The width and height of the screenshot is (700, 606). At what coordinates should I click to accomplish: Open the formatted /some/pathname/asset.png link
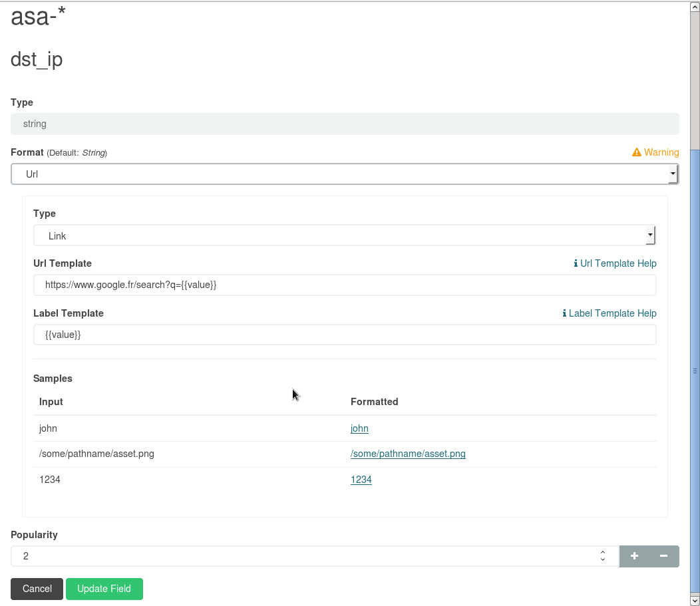coord(408,454)
